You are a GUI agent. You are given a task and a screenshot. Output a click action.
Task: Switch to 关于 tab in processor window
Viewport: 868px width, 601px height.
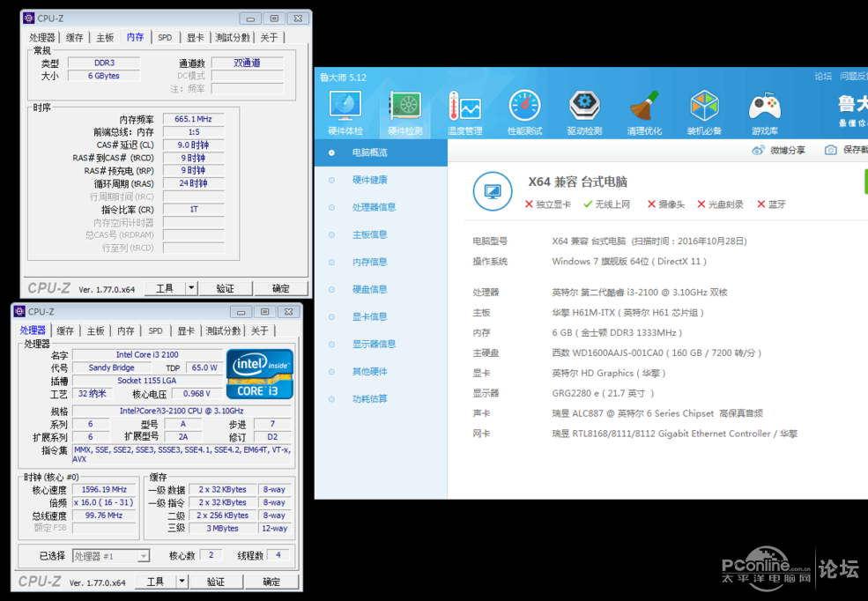260,331
